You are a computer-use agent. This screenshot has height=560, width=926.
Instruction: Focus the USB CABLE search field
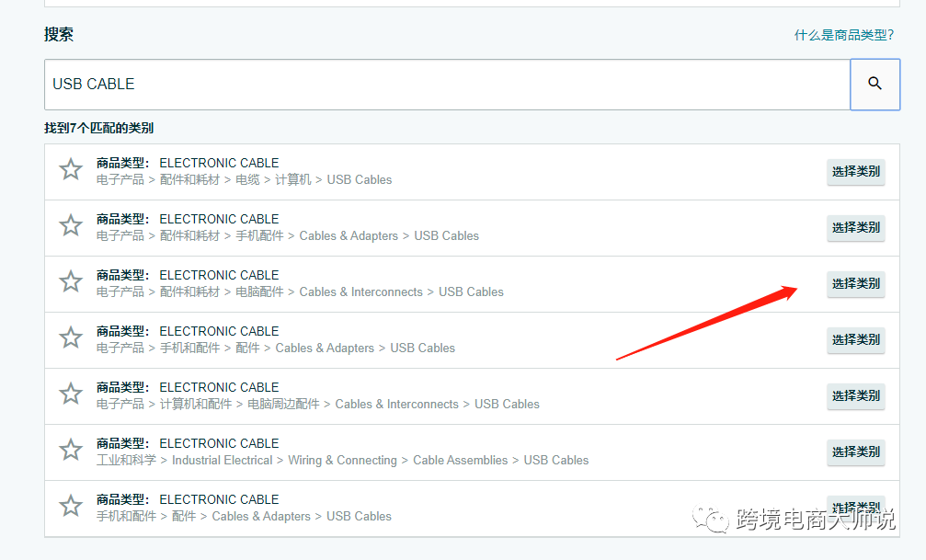click(x=447, y=84)
